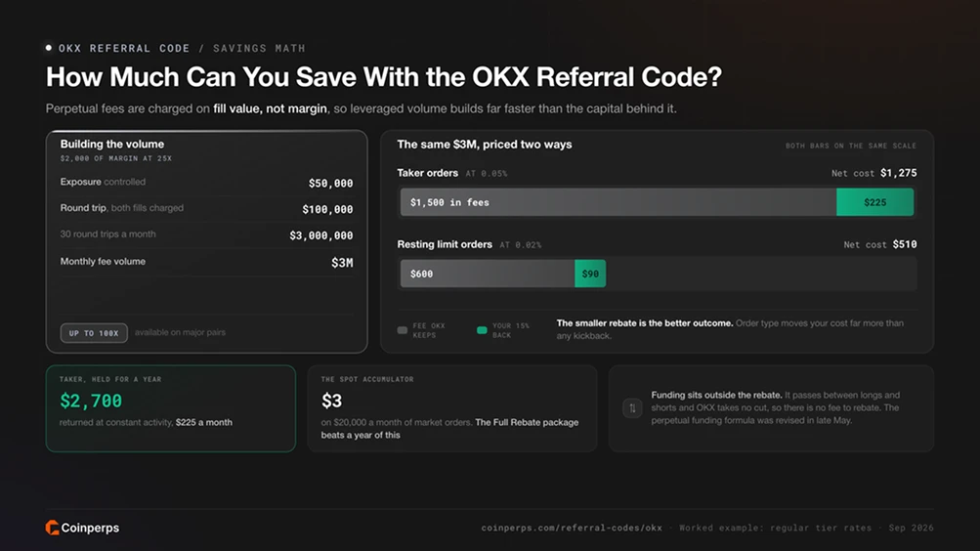Click the 'Resting limit orders' label
The width and height of the screenshot is (980, 551).
(445, 244)
